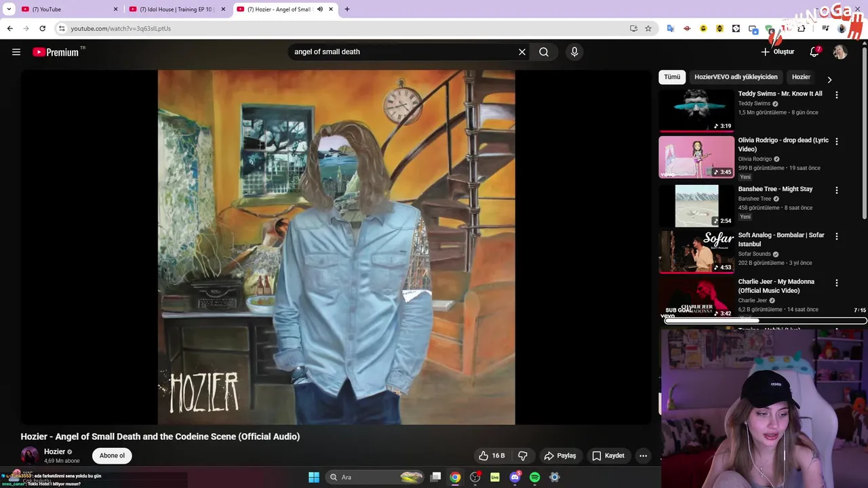Open Chrome from the taskbar
The image size is (868, 488).
pos(455,477)
